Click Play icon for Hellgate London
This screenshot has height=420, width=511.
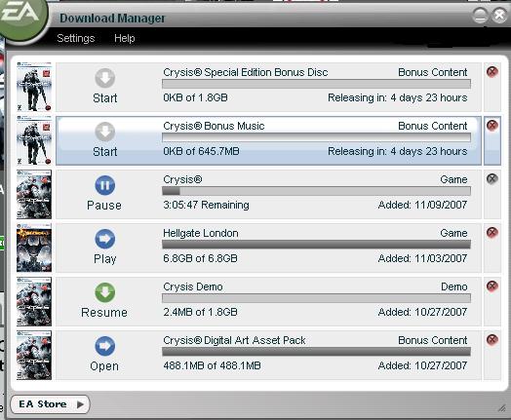[x=105, y=239]
